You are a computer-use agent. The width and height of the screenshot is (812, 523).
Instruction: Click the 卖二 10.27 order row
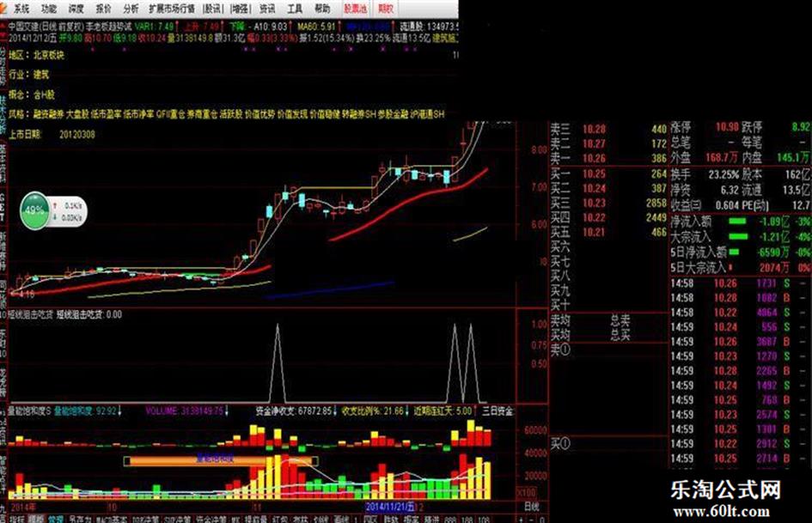608,143
